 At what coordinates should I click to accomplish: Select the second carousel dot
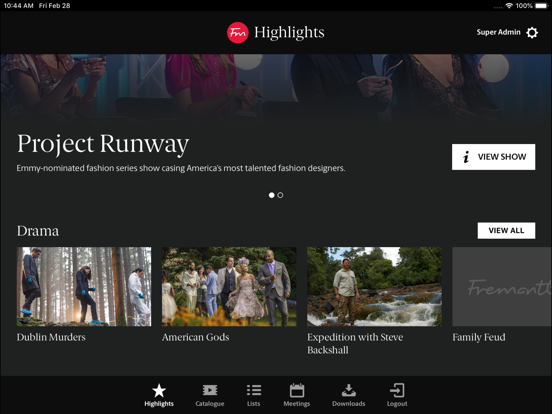(280, 195)
